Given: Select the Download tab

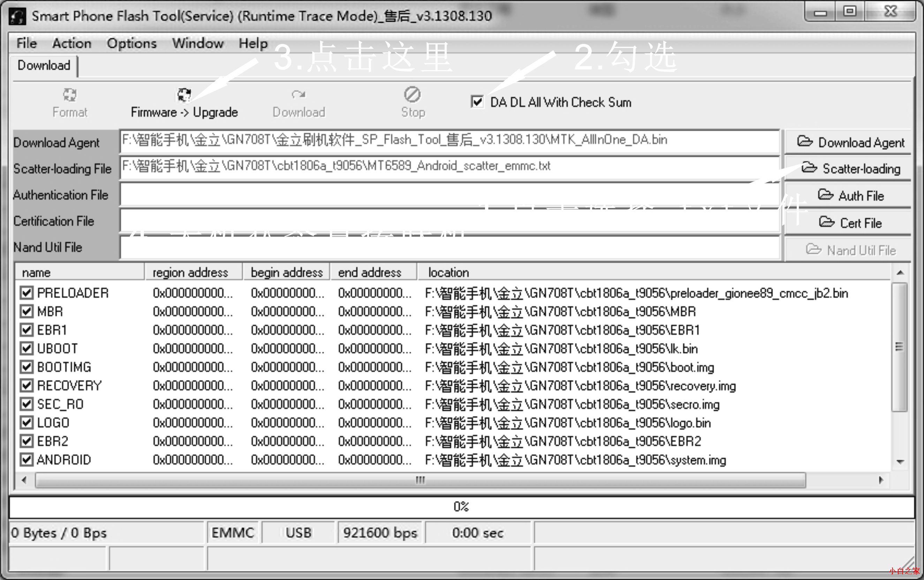Looking at the screenshot, I should pos(44,66).
